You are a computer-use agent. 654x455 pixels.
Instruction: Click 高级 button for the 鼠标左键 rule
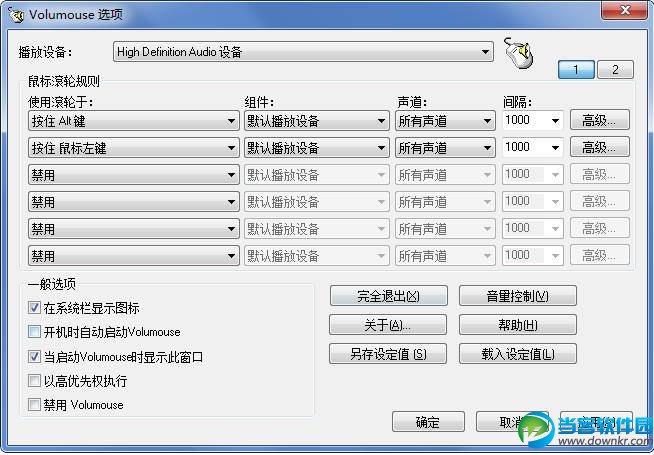[599, 147]
